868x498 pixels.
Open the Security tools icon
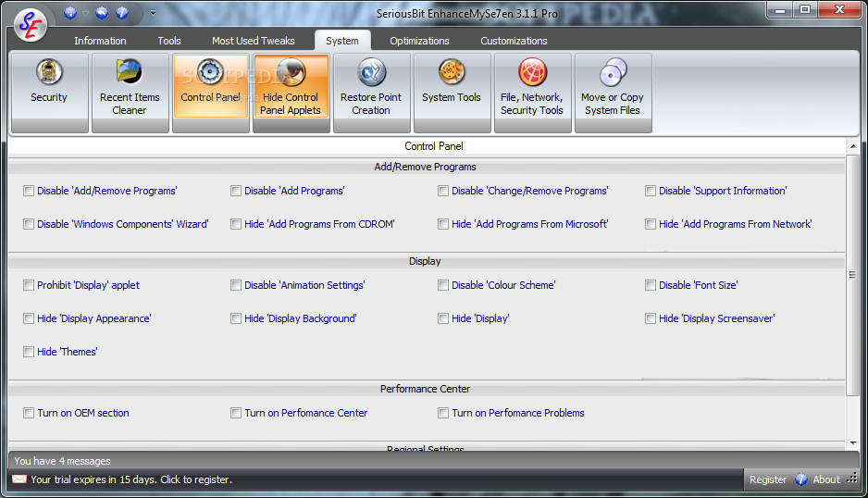tap(49, 93)
